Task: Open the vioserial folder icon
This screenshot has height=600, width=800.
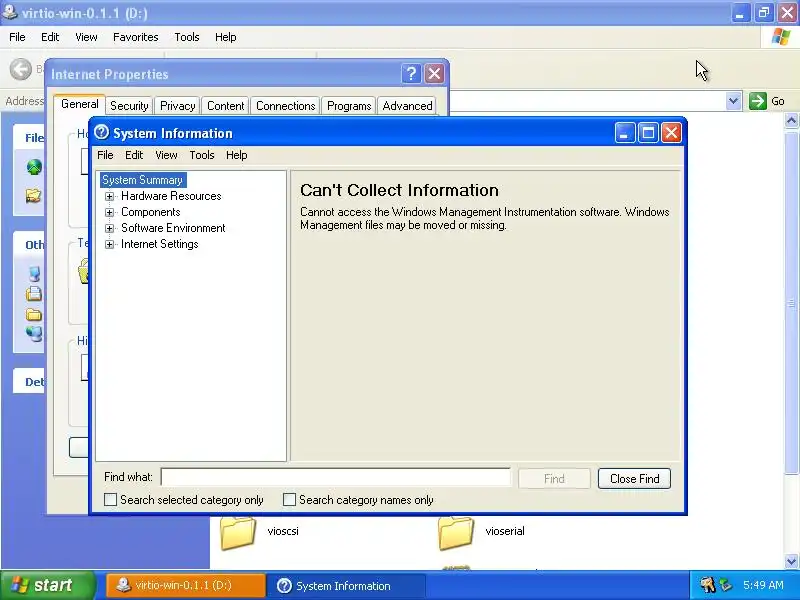Action: [x=456, y=533]
